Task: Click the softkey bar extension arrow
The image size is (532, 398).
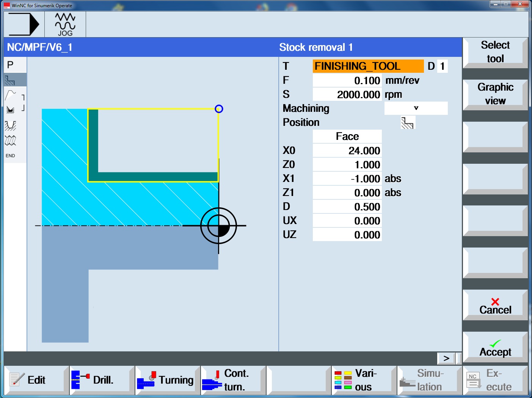Action: (446, 358)
